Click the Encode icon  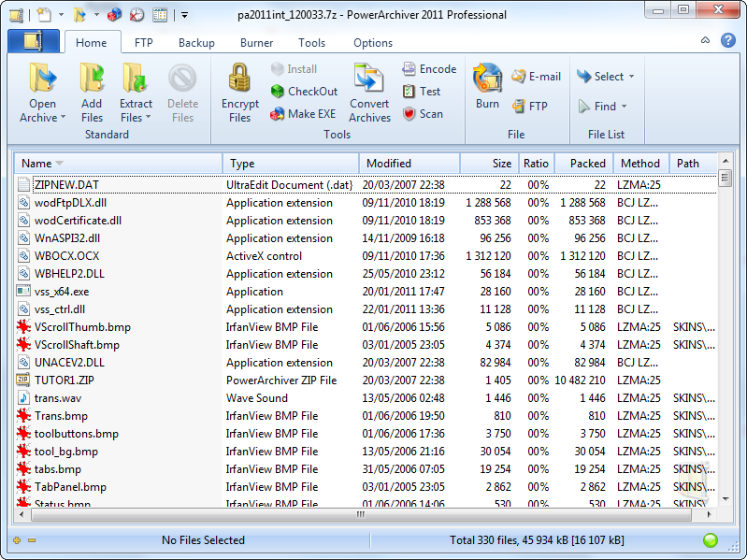click(x=409, y=69)
